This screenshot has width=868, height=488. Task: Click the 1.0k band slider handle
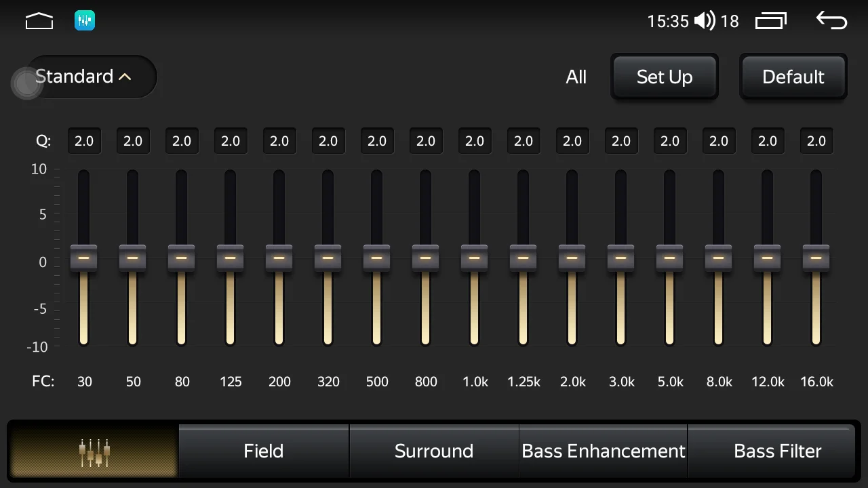point(475,258)
